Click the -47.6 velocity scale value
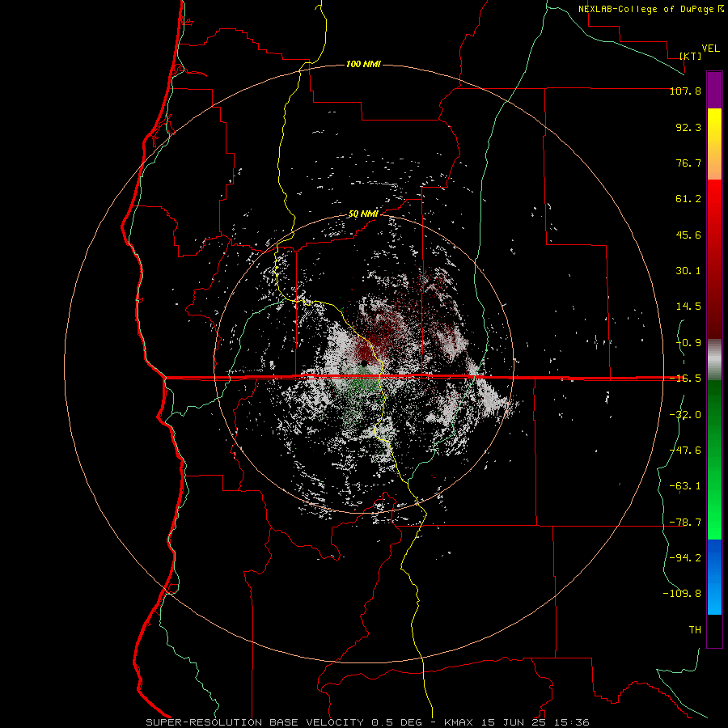 point(685,451)
